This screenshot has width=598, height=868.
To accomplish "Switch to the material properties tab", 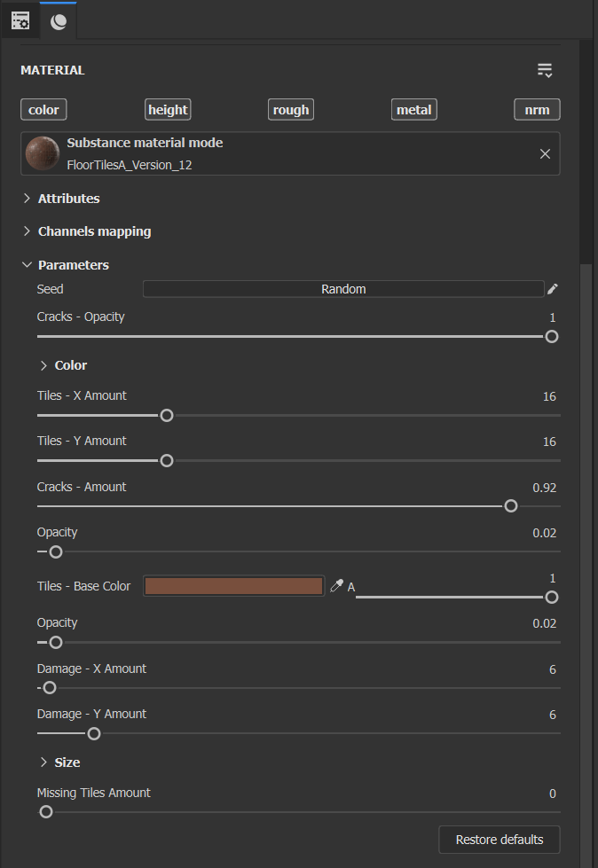I will click(59, 20).
